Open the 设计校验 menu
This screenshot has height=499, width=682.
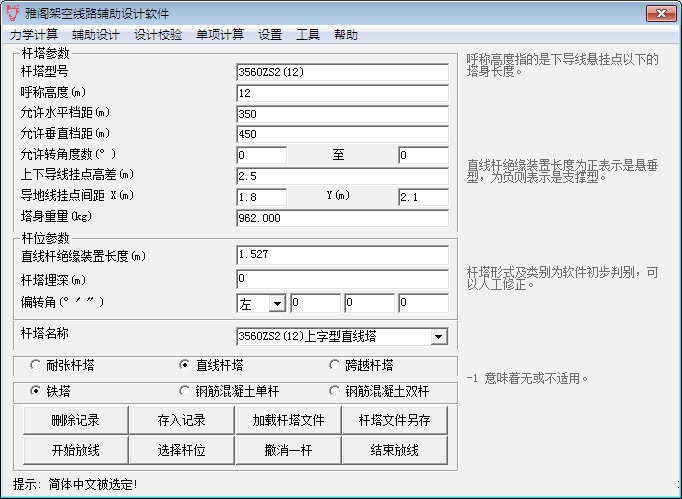point(158,34)
